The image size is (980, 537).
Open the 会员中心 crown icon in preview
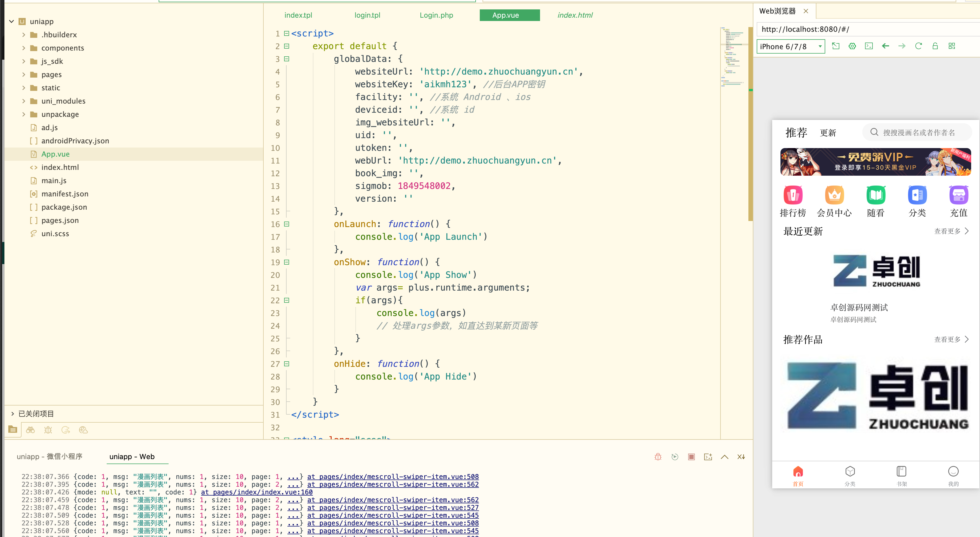tap(834, 195)
